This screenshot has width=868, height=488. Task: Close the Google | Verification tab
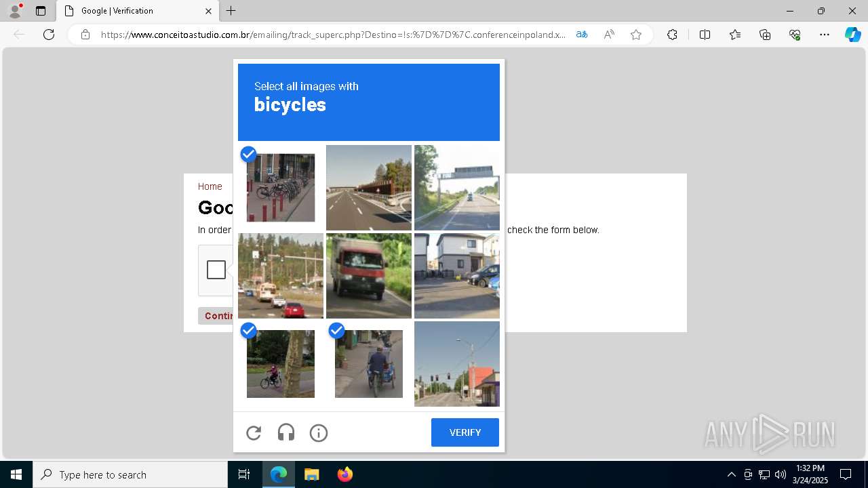209,11
